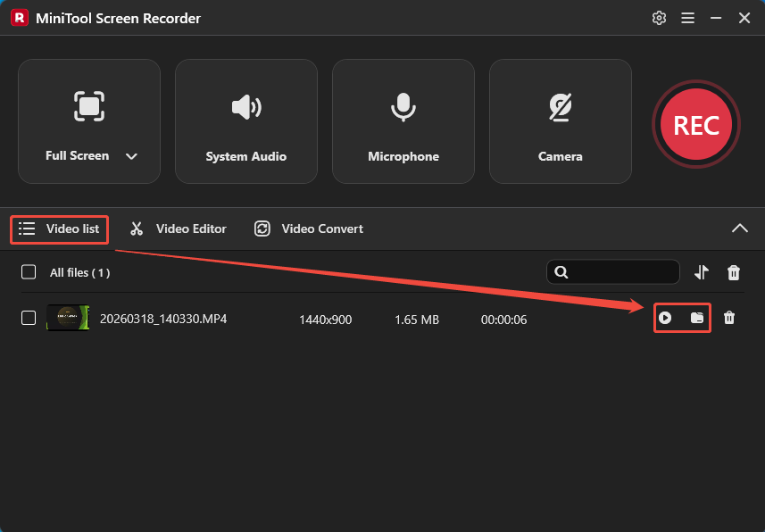Image resolution: width=765 pixels, height=532 pixels.
Task: Click the trash icon to clear all files
Action: coord(734,272)
